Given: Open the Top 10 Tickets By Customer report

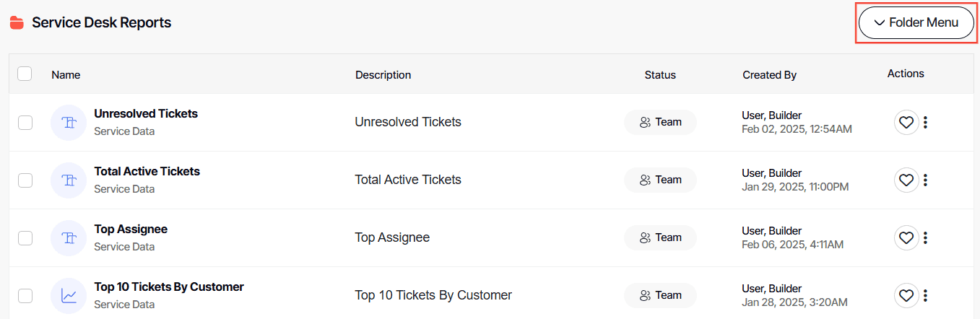Looking at the screenshot, I should click(x=168, y=287).
